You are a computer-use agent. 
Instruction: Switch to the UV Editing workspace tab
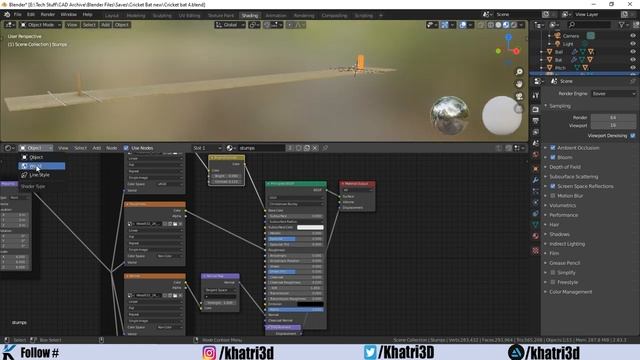pyautogui.click(x=189, y=16)
